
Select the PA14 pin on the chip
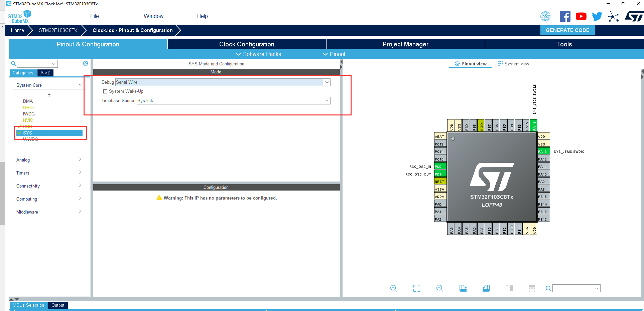click(534, 125)
